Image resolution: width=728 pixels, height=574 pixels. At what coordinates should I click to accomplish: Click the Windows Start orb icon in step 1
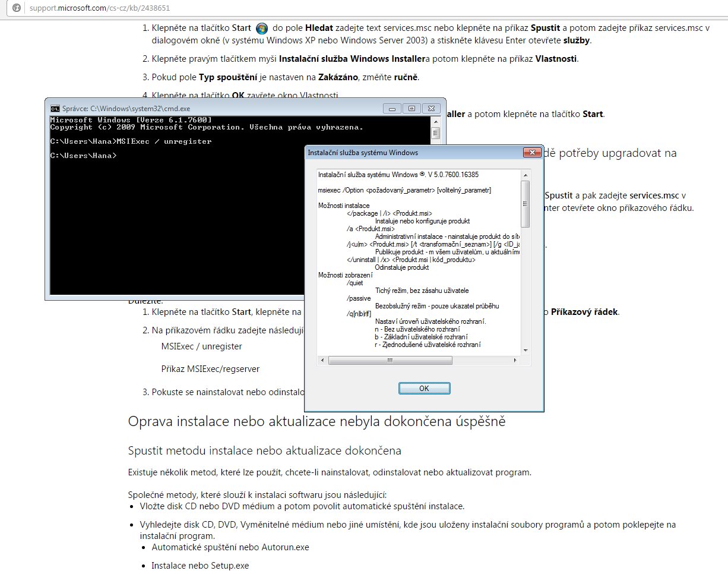pos(261,28)
